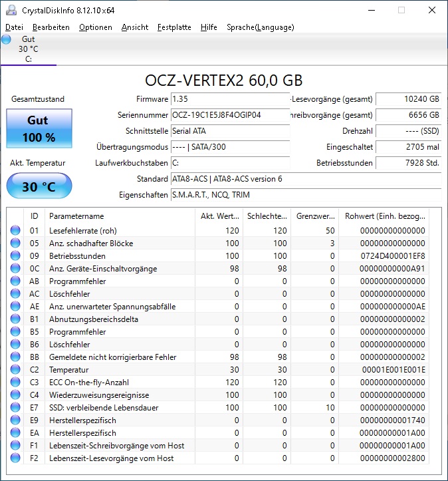This screenshot has width=448, height=481.
Task: Click the Gesamtzustand label
Action: click(x=38, y=99)
